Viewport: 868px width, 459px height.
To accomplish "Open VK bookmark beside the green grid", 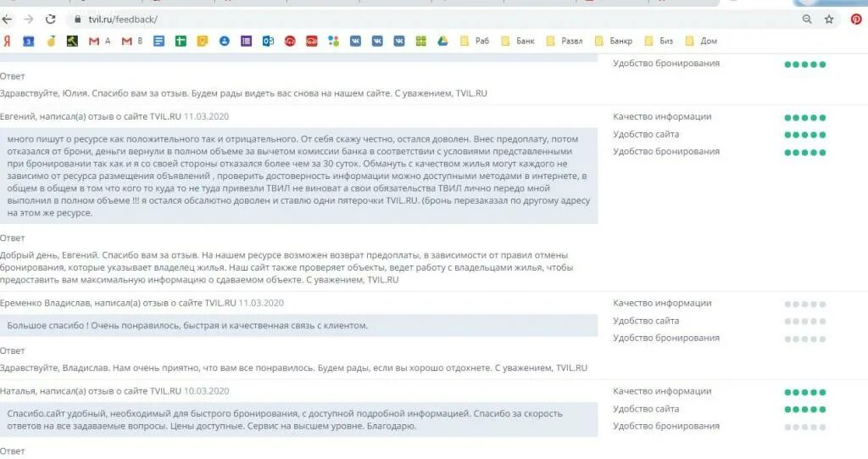I will pyautogui.click(x=398, y=41).
